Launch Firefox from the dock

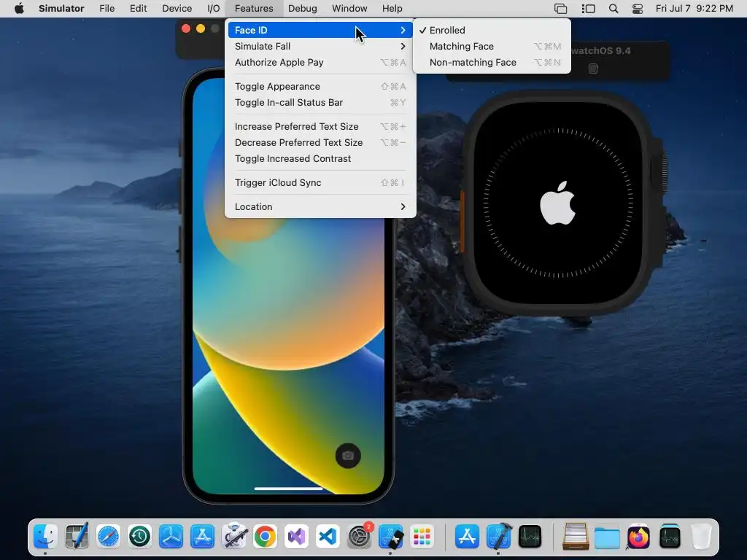638,537
